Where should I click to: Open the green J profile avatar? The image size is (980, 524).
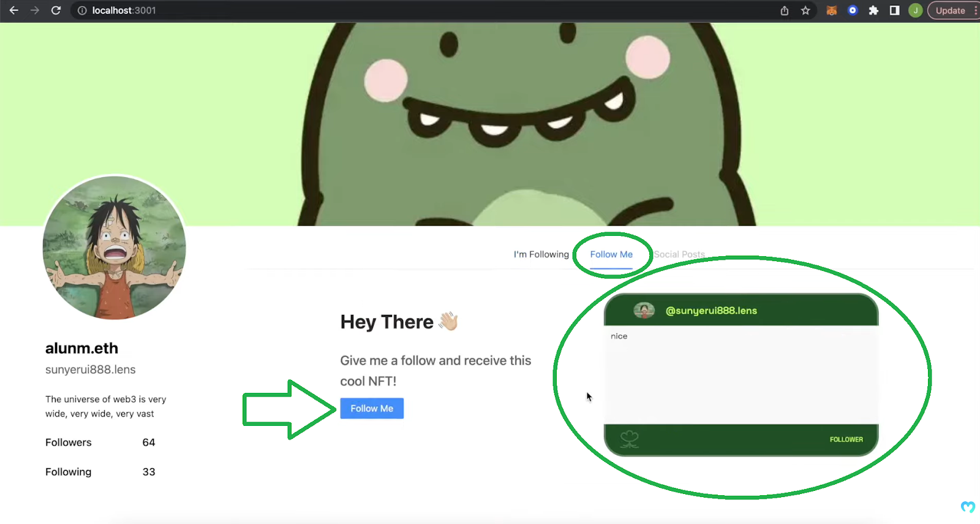(916, 10)
